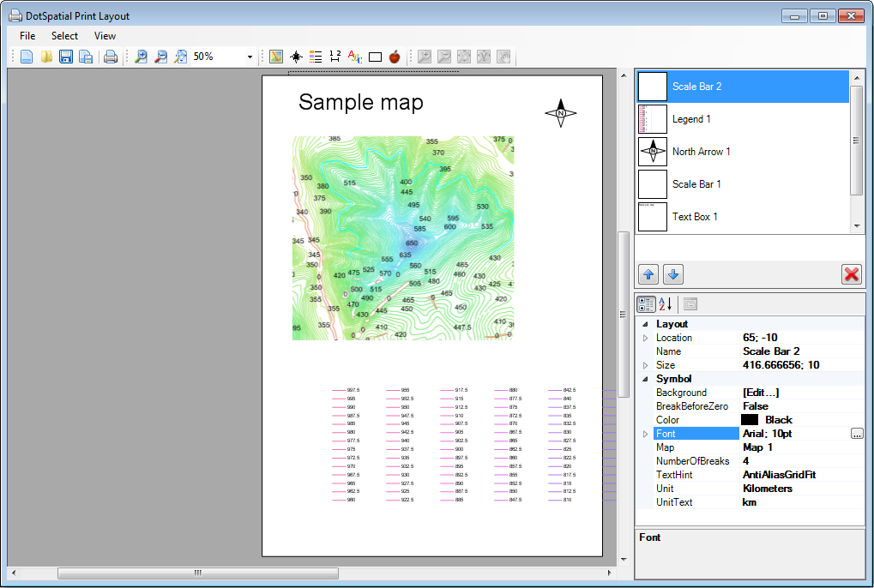Collapse the Symbol property category
Image resolution: width=874 pixels, height=588 pixels.
[645, 379]
